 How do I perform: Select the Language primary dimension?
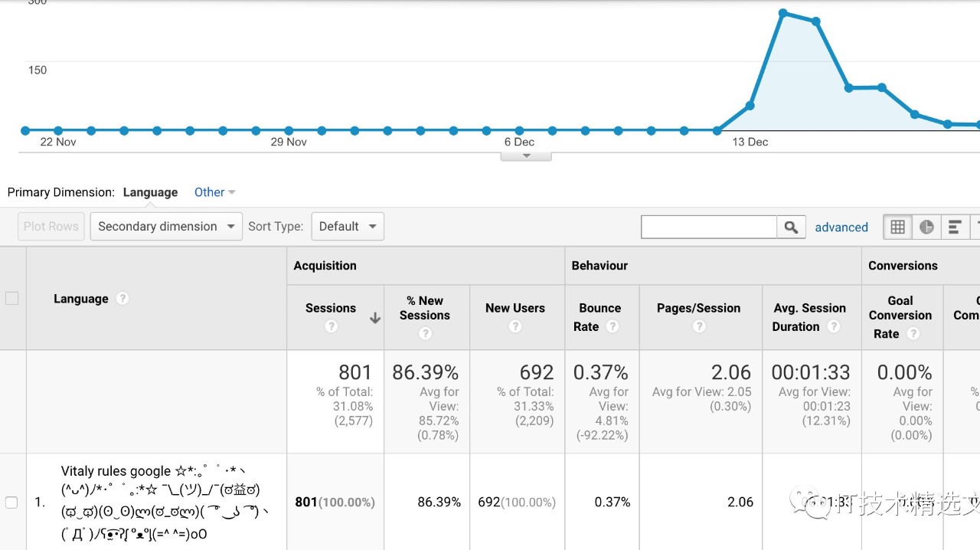tap(150, 192)
